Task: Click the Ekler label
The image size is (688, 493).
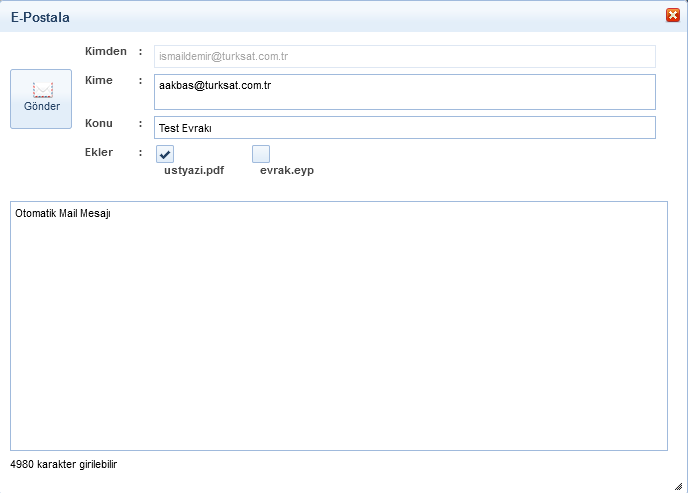Action: click(x=100, y=152)
